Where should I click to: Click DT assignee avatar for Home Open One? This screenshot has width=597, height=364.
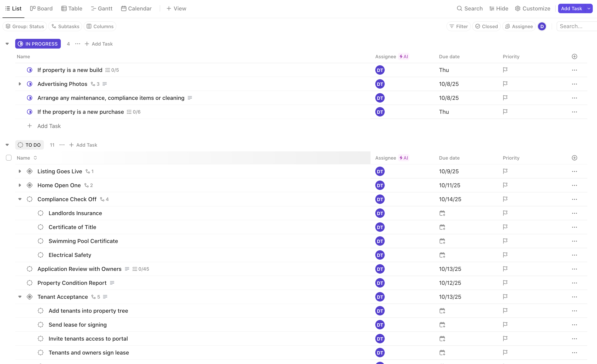click(380, 185)
